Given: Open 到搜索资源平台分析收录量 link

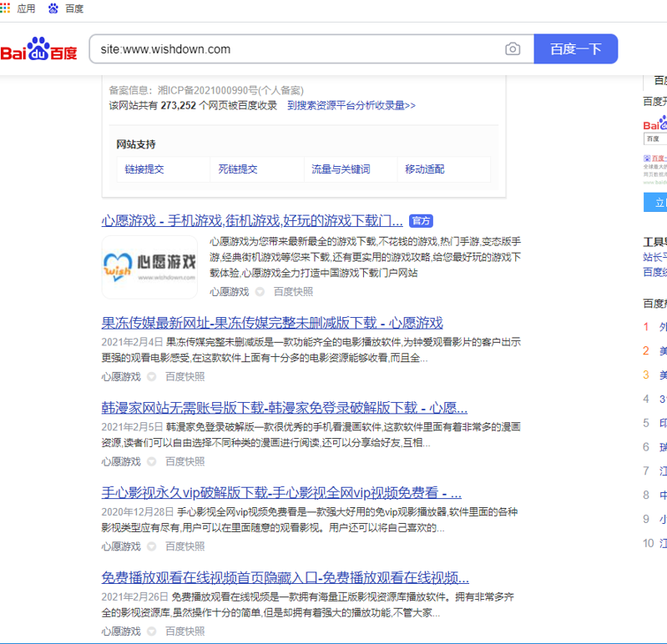Looking at the screenshot, I should click(x=351, y=106).
